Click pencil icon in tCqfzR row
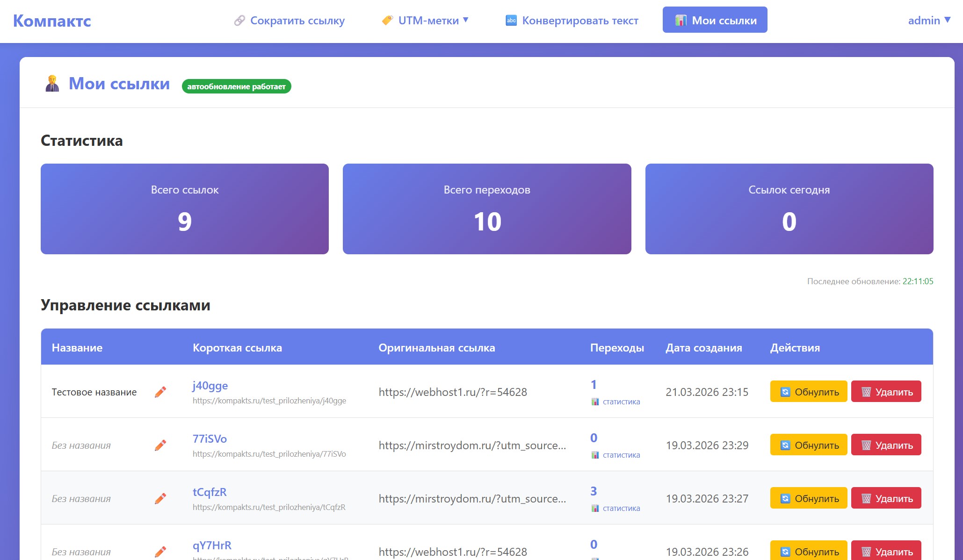Image resolution: width=963 pixels, height=560 pixels. click(160, 498)
